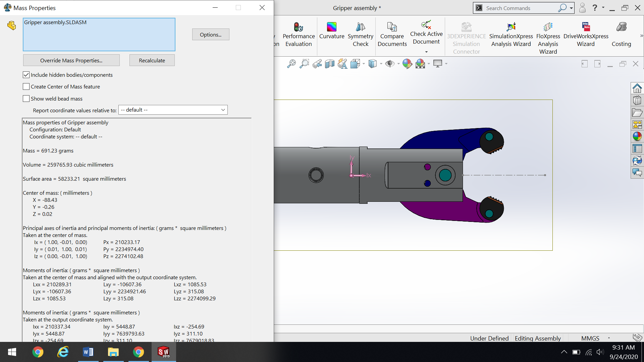
Task: Click the volume speaker tray icon
Action: coord(600,352)
